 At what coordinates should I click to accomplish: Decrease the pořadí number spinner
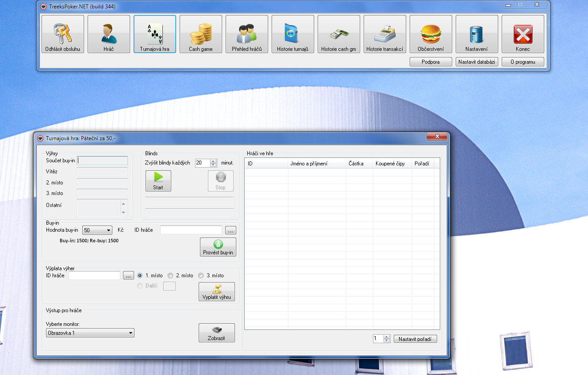coord(387,341)
